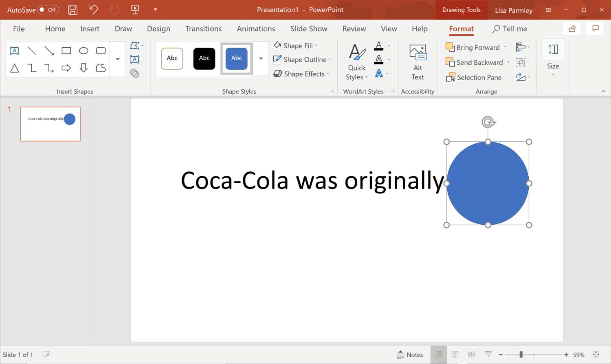The image size is (611, 364).
Task: Open the Bring Forward dropdown arrow
Action: pos(505,47)
